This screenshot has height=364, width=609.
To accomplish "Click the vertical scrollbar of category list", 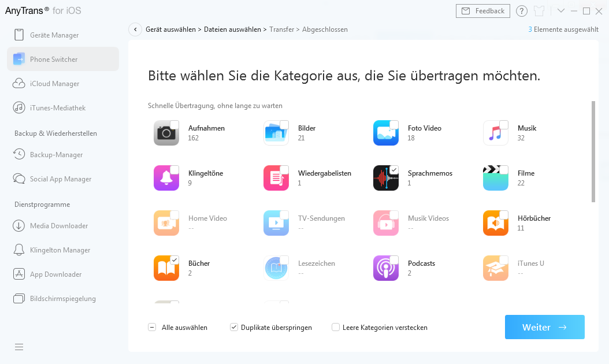I will (x=593, y=151).
